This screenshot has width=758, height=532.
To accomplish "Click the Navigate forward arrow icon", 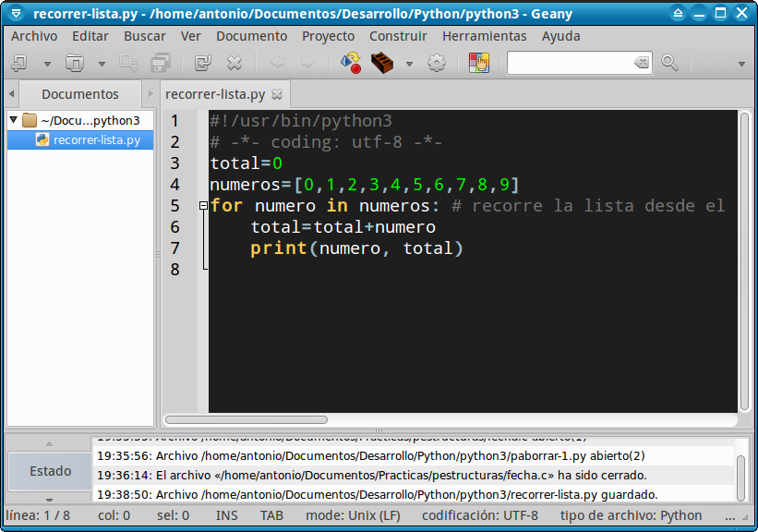I will click(307, 63).
